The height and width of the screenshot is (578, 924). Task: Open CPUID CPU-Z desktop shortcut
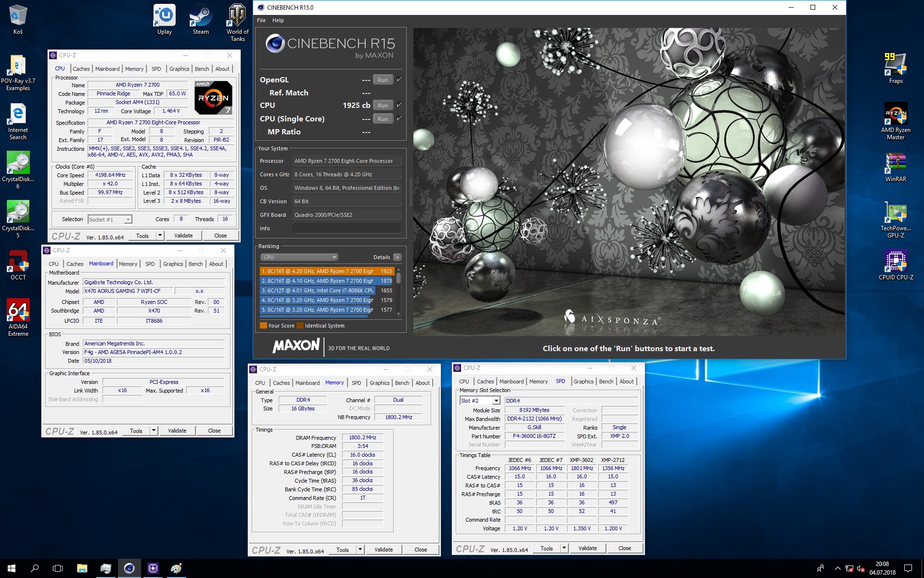pyautogui.click(x=896, y=265)
